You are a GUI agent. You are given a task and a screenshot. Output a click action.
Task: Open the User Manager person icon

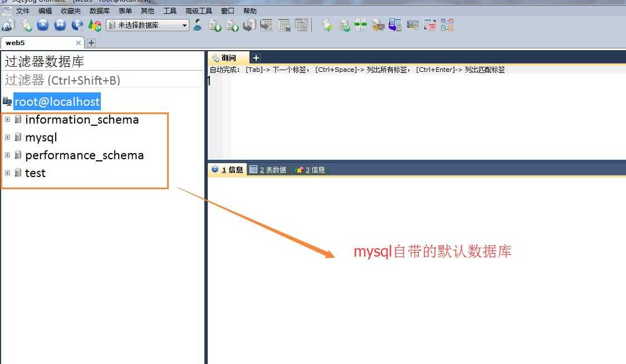[197, 25]
